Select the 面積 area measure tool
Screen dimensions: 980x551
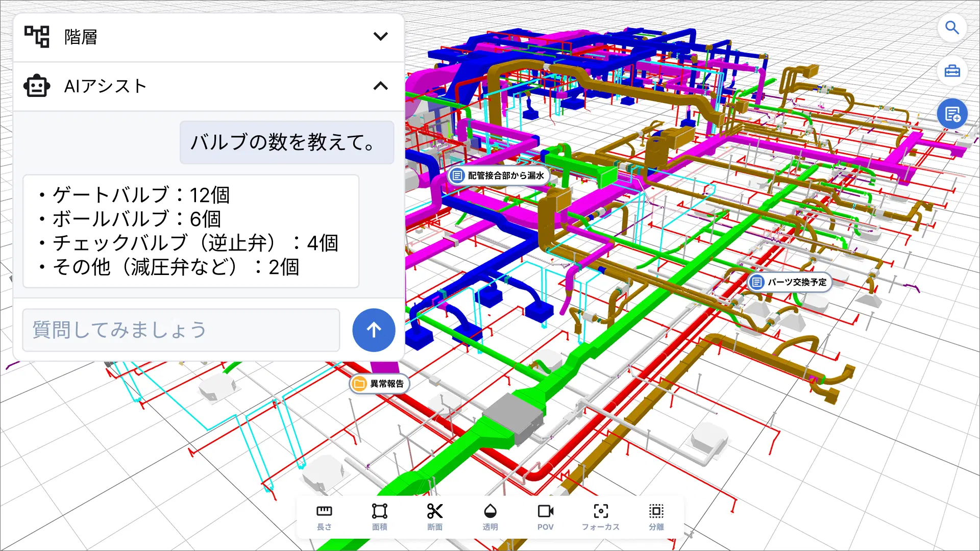(379, 517)
